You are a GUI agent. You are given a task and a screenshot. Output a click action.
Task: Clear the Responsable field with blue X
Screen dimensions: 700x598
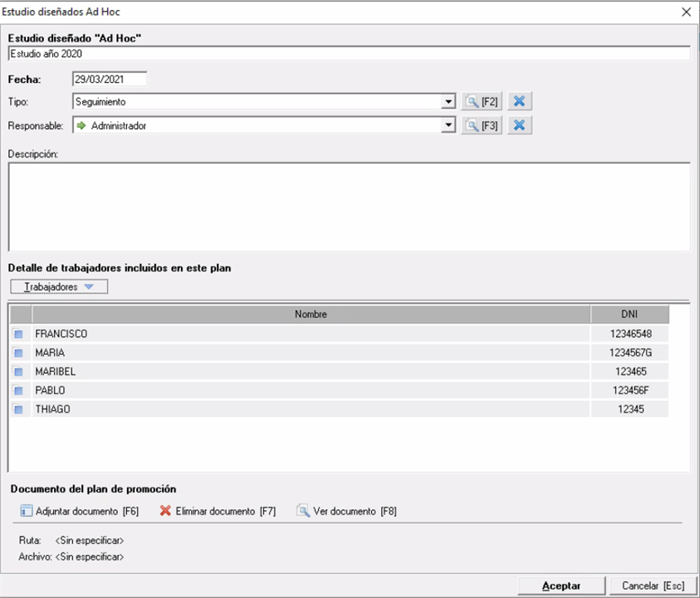pos(519,125)
